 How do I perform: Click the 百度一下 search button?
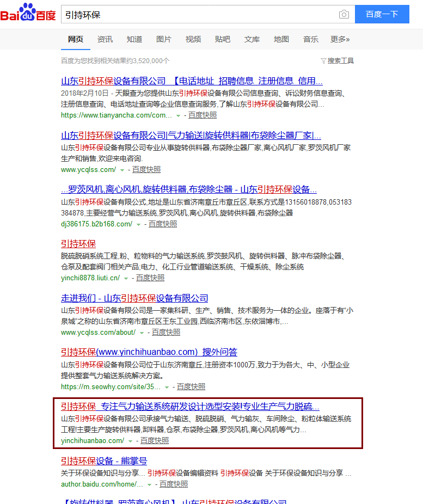point(382,14)
